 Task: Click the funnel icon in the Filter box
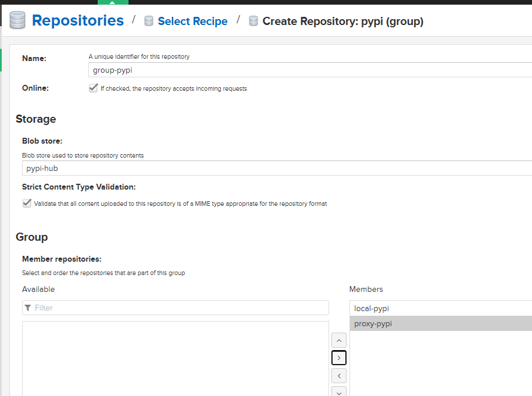point(28,308)
